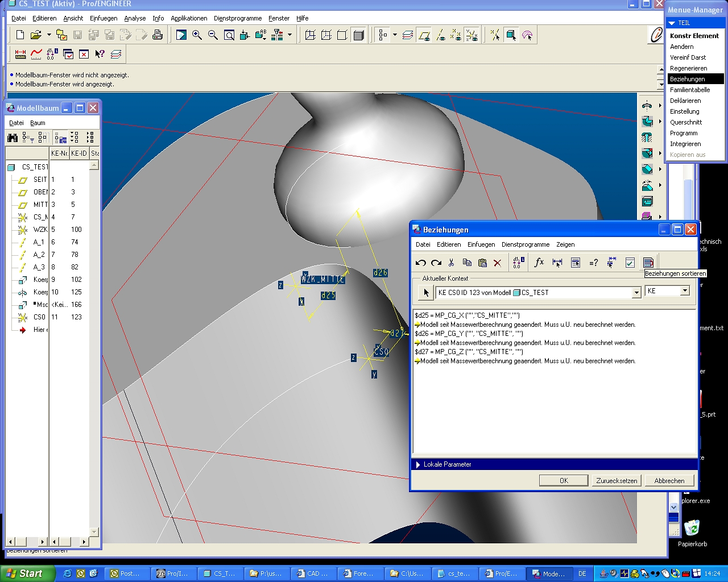728x582 pixels.
Task: Open the Ansicht menu in main window
Action: [x=73, y=18]
